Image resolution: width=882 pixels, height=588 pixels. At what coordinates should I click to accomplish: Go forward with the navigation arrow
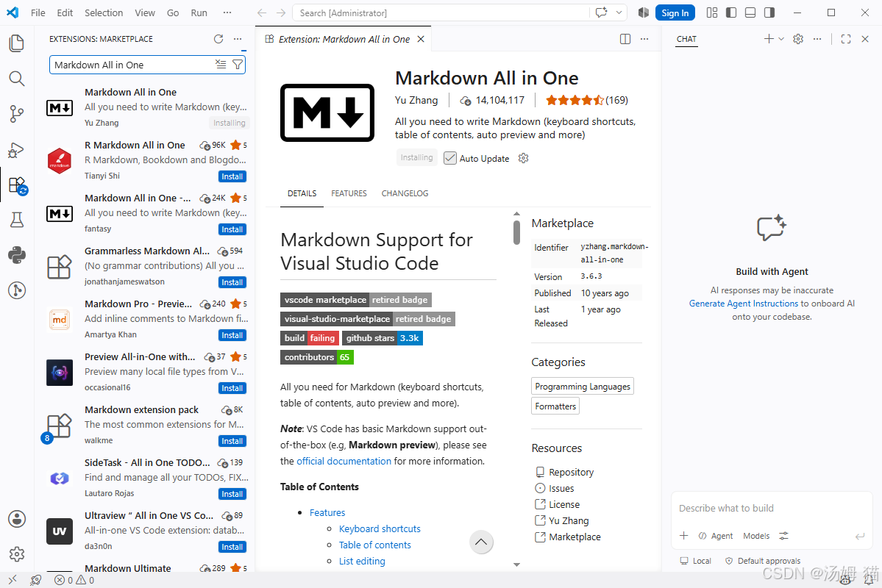pyautogui.click(x=281, y=12)
